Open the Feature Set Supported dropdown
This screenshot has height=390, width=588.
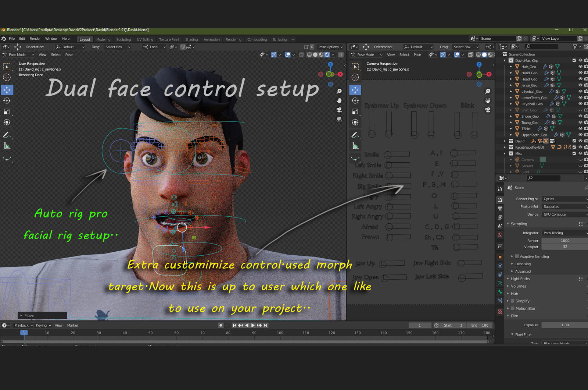(564, 206)
